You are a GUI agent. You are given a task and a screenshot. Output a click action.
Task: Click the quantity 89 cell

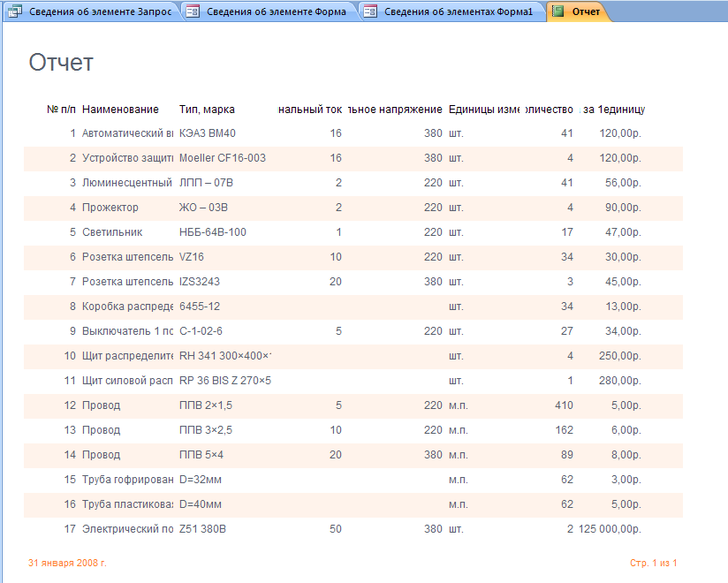[x=567, y=455]
